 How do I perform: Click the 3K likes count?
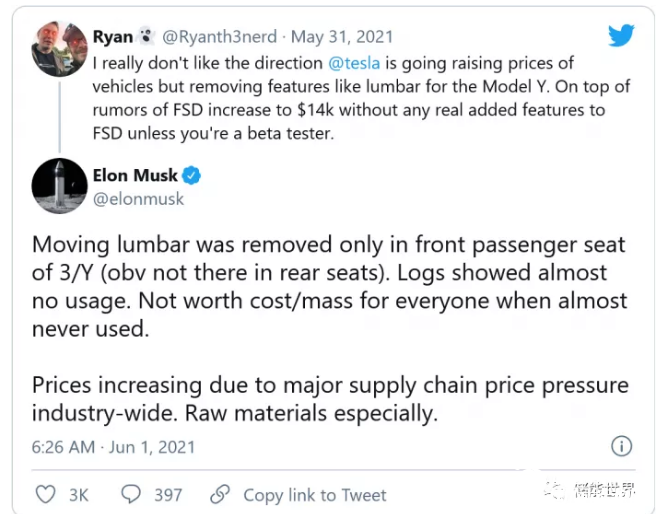tap(78, 494)
